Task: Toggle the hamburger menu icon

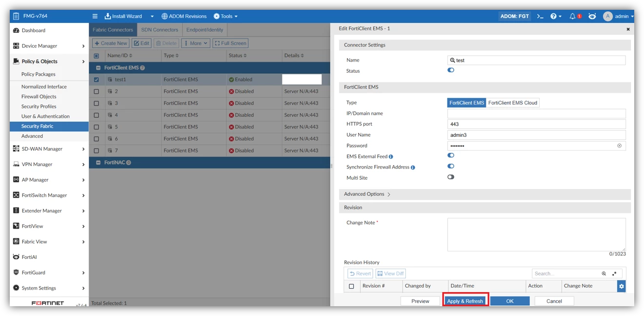Action: pyautogui.click(x=95, y=16)
